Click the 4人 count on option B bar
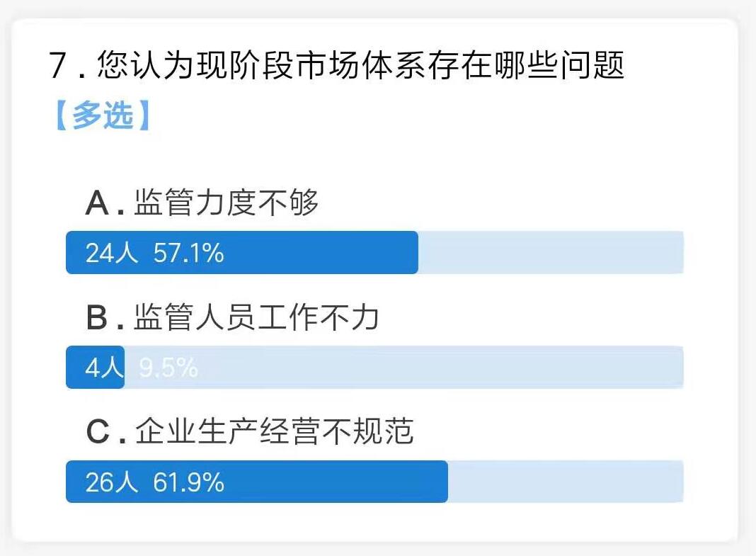This screenshot has width=756, height=556. tap(104, 368)
